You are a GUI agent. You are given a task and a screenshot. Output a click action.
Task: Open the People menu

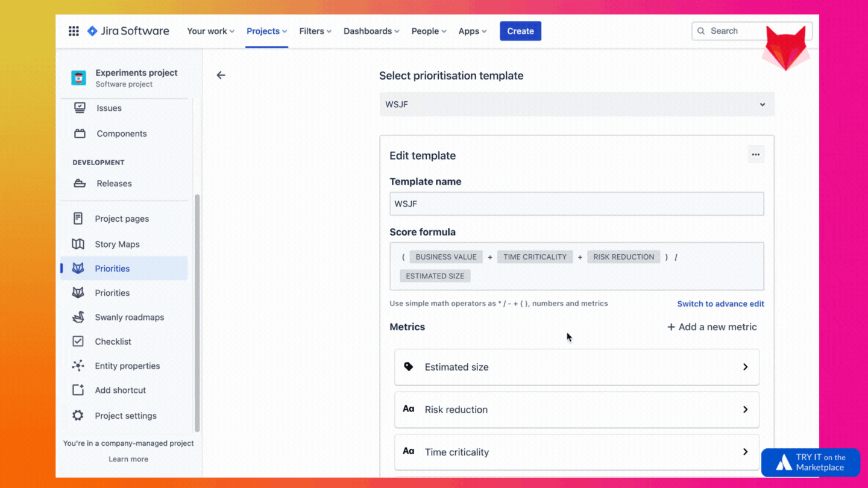click(429, 31)
